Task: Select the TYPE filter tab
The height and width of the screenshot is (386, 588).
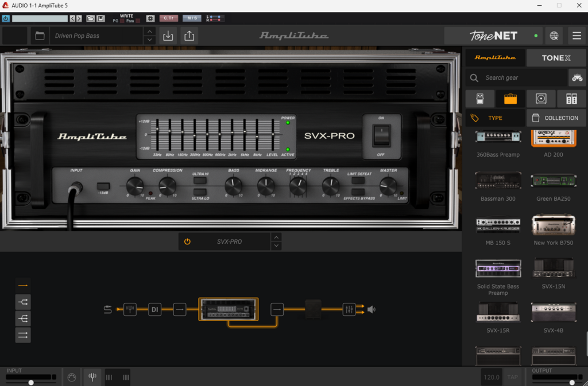Action: pos(495,118)
